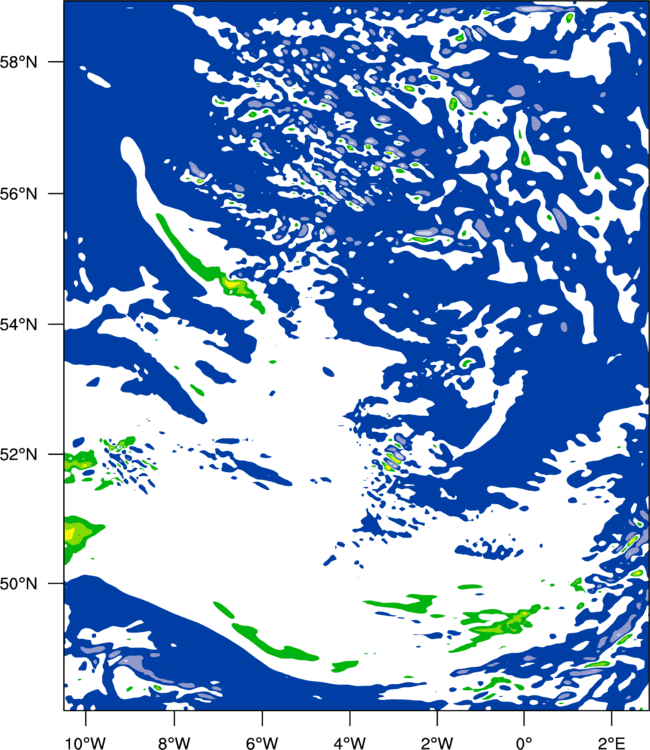Click the 54°N latitude label
The width and height of the screenshot is (650, 750).
pyautogui.click(x=19, y=325)
